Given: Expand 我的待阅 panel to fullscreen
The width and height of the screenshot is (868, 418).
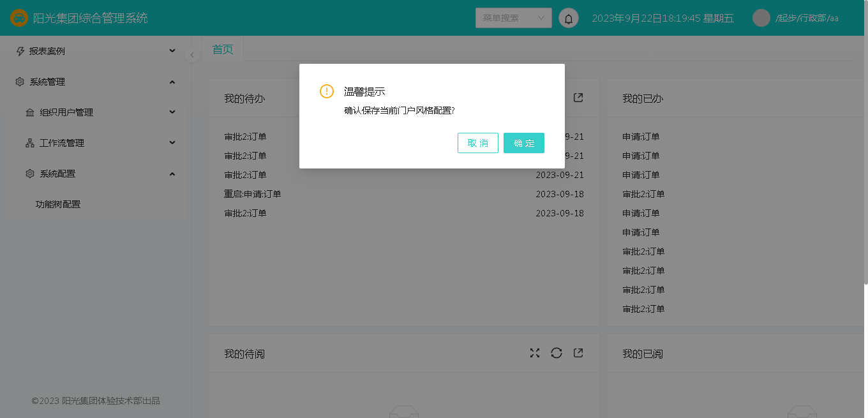Looking at the screenshot, I should pos(535,353).
